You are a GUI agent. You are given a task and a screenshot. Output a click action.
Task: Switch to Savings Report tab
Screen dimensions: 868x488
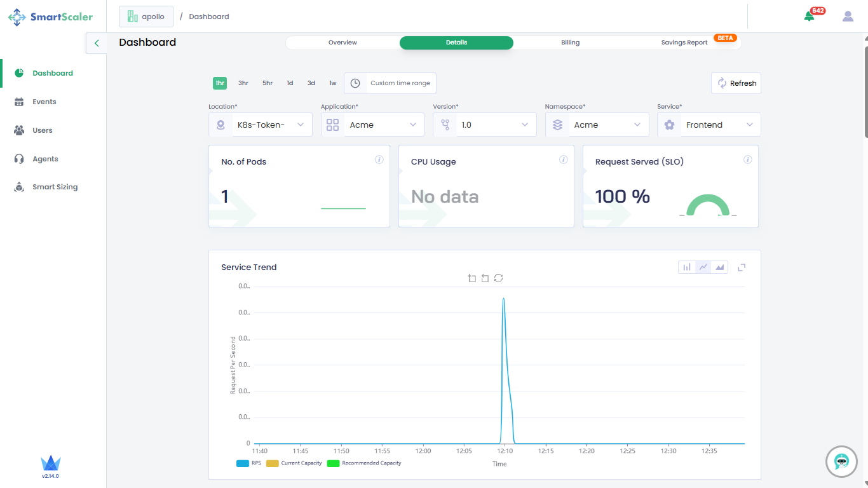(684, 43)
